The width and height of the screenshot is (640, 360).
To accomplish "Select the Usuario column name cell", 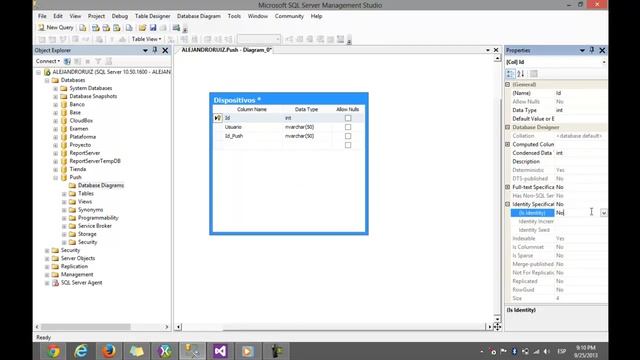I will tap(252, 127).
